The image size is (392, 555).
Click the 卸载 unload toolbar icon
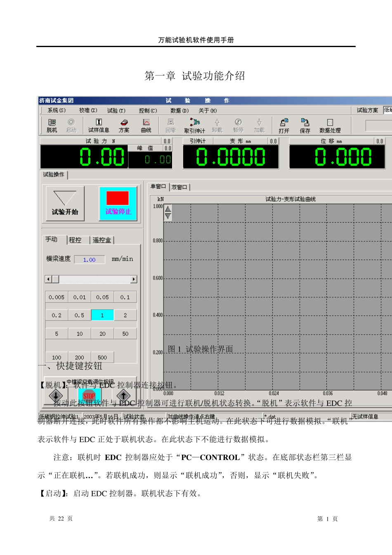click(217, 126)
